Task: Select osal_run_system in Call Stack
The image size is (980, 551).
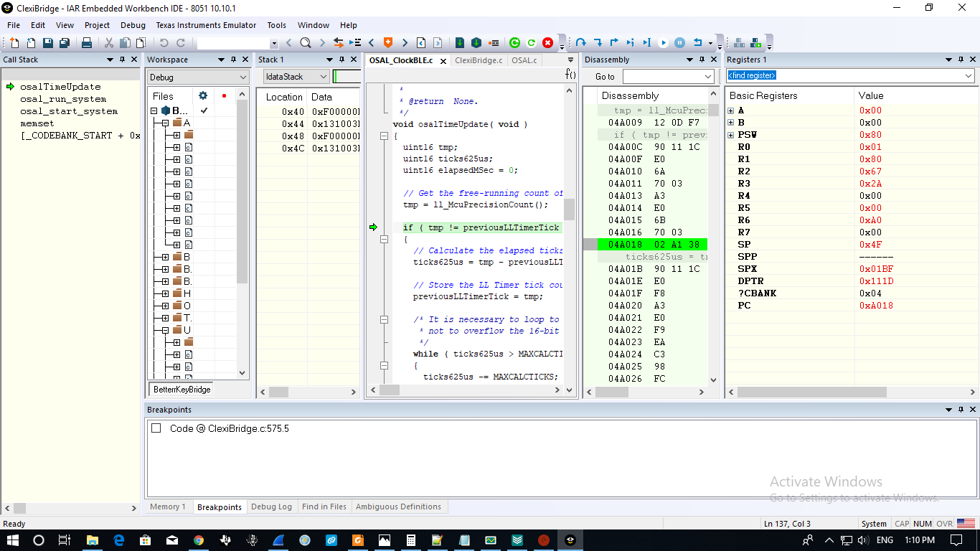Action: click(63, 99)
